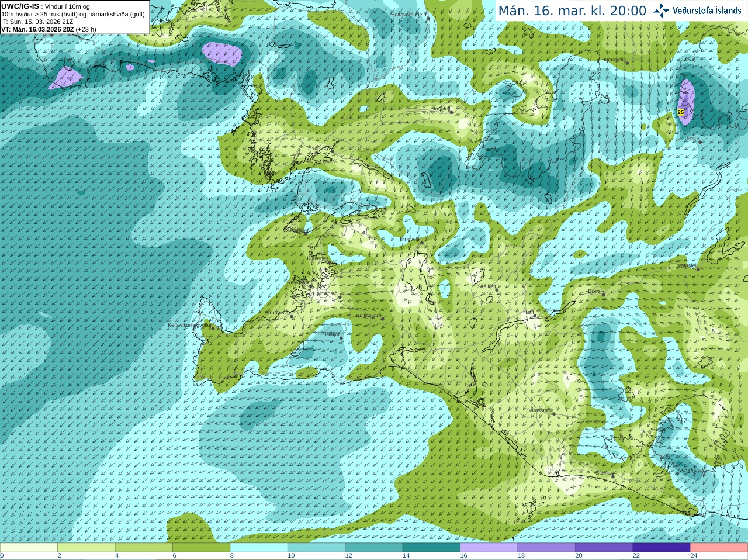This screenshot has height=560, width=748.
Task: Click the Bláfjöll station label
Action: 333,334
